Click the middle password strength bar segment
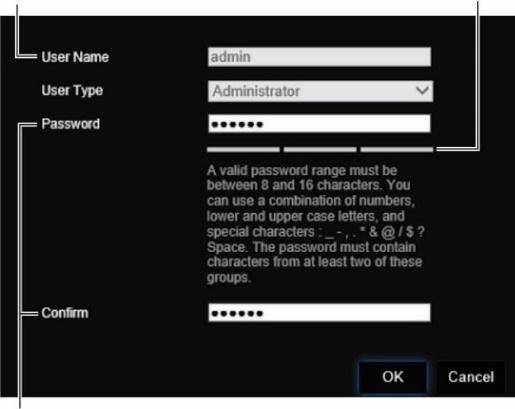The width and height of the screenshot is (515, 409). click(x=320, y=149)
